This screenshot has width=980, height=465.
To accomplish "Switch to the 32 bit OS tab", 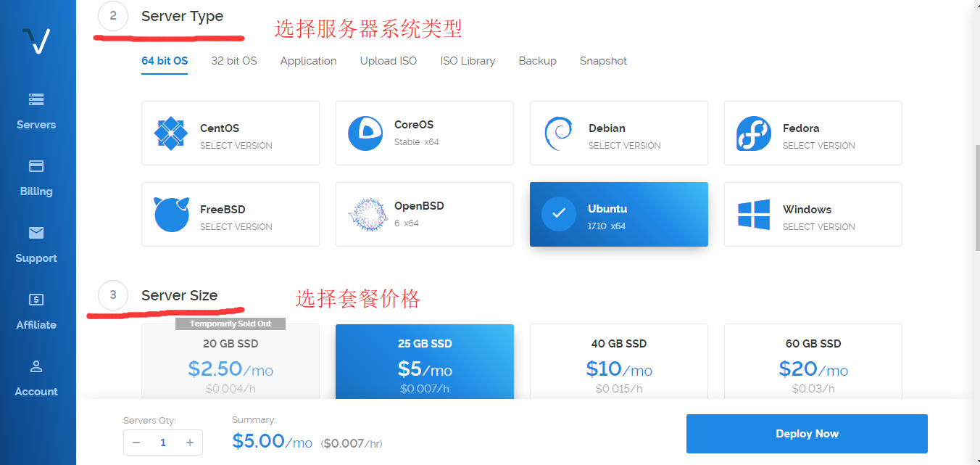I will tap(234, 61).
